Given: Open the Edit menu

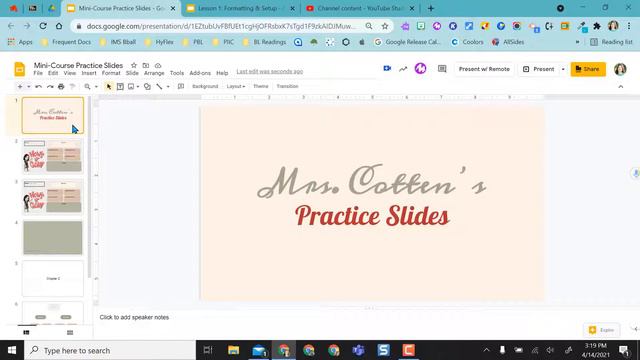Looking at the screenshot, I should pyautogui.click(x=53, y=73).
